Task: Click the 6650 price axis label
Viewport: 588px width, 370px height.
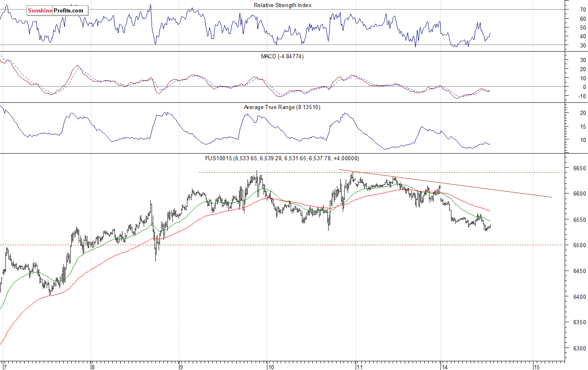Action: (x=580, y=169)
